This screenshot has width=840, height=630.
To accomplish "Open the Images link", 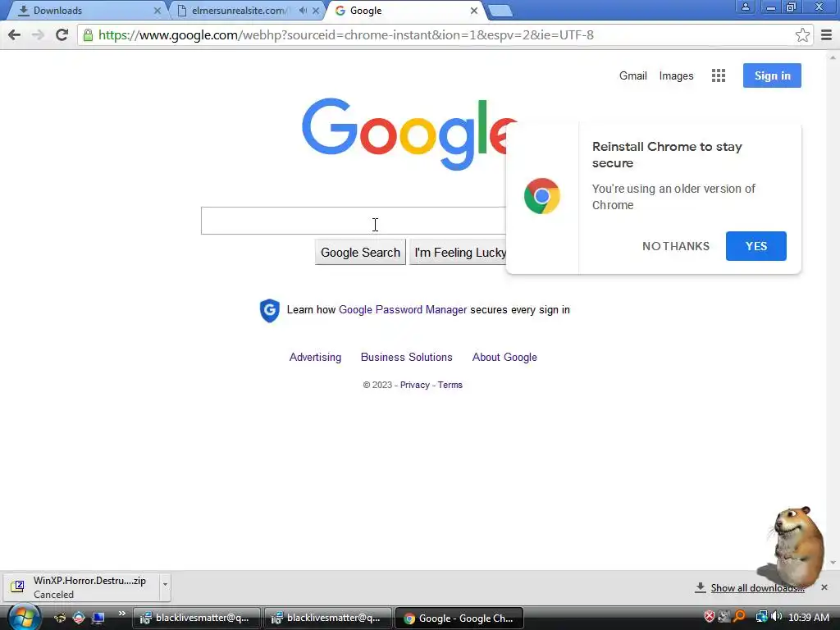I will 676,76.
